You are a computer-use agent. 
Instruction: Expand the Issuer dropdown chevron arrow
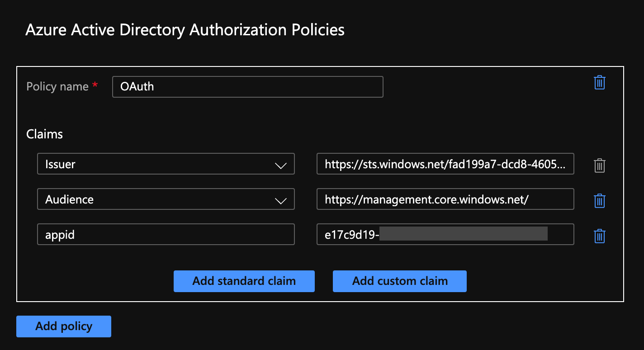(x=281, y=165)
